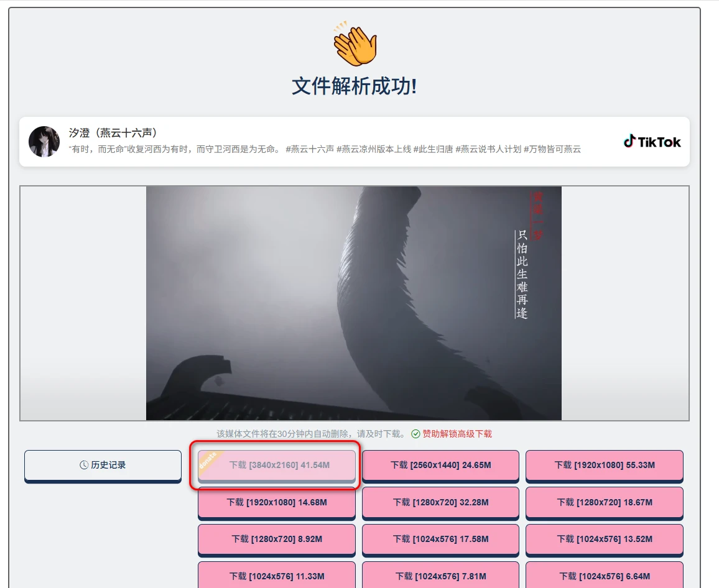Click the author's profile avatar

pyautogui.click(x=44, y=142)
